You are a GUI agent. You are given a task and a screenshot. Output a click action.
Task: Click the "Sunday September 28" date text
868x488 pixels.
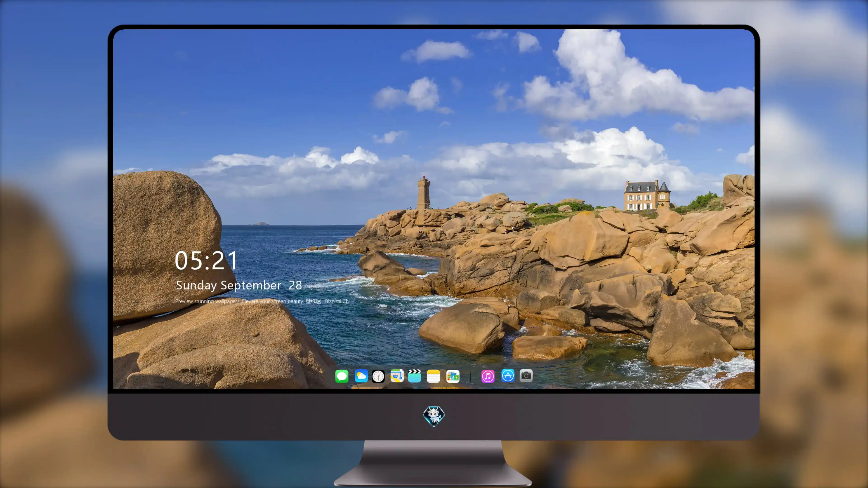click(239, 285)
